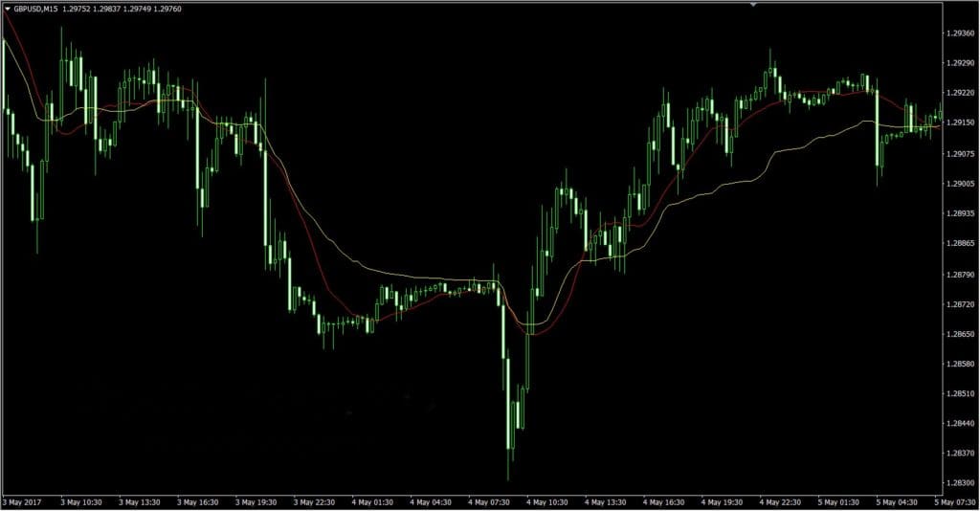The height and width of the screenshot is (511, 980).
Task: Click the 5 May 04:30 time label
Action: pyautogui.click(x=896, y=502)
